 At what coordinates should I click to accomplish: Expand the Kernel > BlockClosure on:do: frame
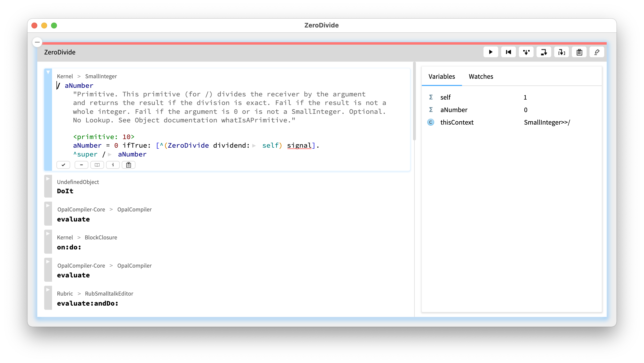48,234
